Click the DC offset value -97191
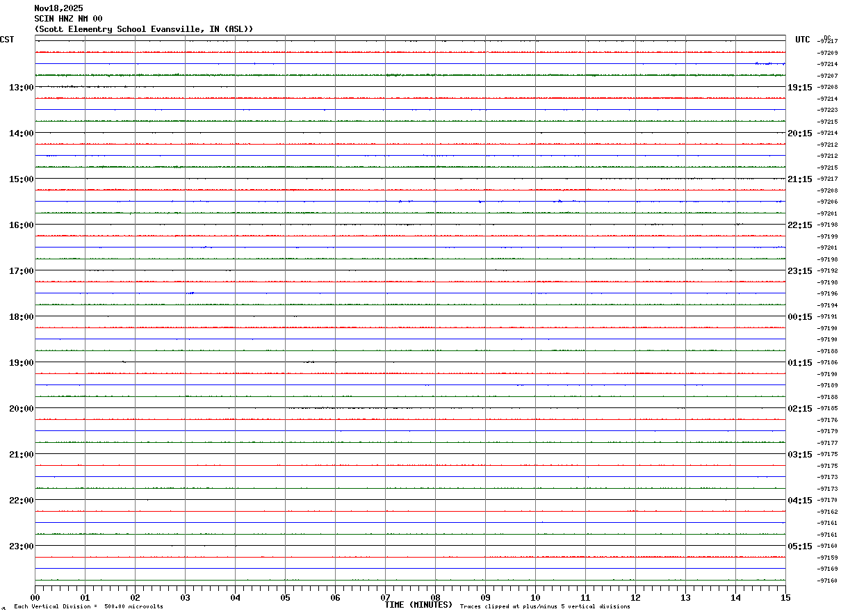This screenshot has width=841, height=616. coord(827,316)
